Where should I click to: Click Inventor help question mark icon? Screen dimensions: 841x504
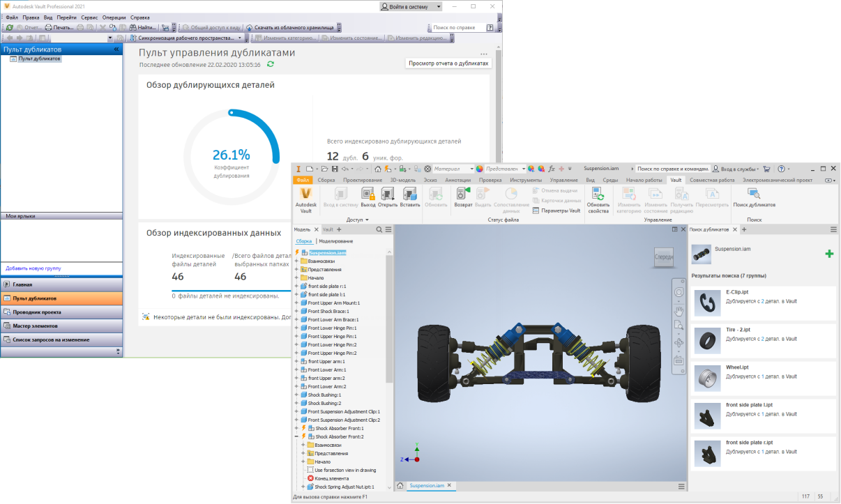click(x=781, y=169)
